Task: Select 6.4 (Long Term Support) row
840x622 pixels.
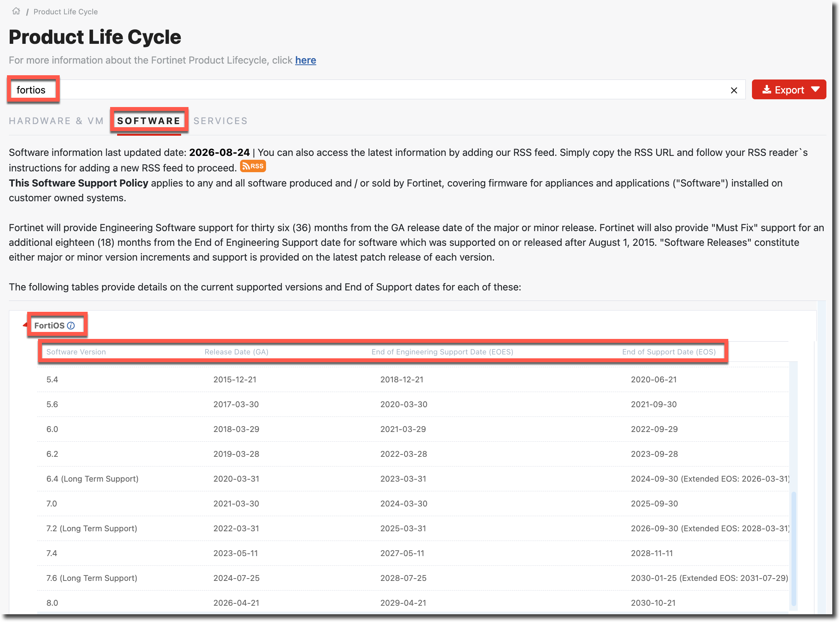Action: 413,479
